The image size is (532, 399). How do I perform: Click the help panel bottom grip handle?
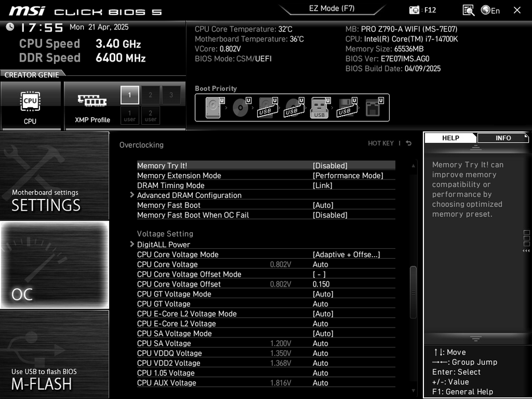tap(475, 338)
